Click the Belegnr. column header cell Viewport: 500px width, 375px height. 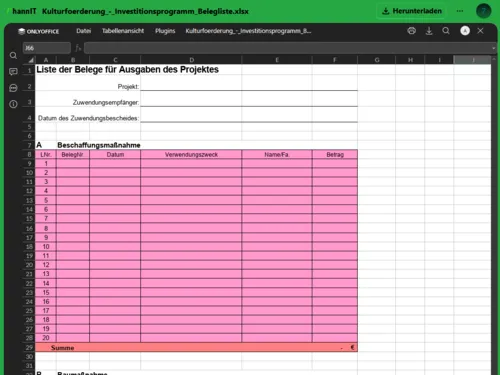(73, 155)
